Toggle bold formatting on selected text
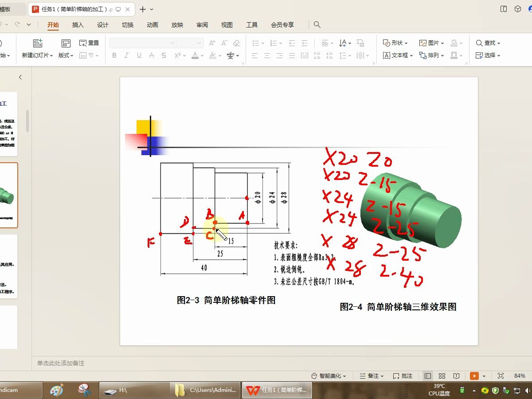Viewport: 532px width, 399px height. (x=114, y=55)
